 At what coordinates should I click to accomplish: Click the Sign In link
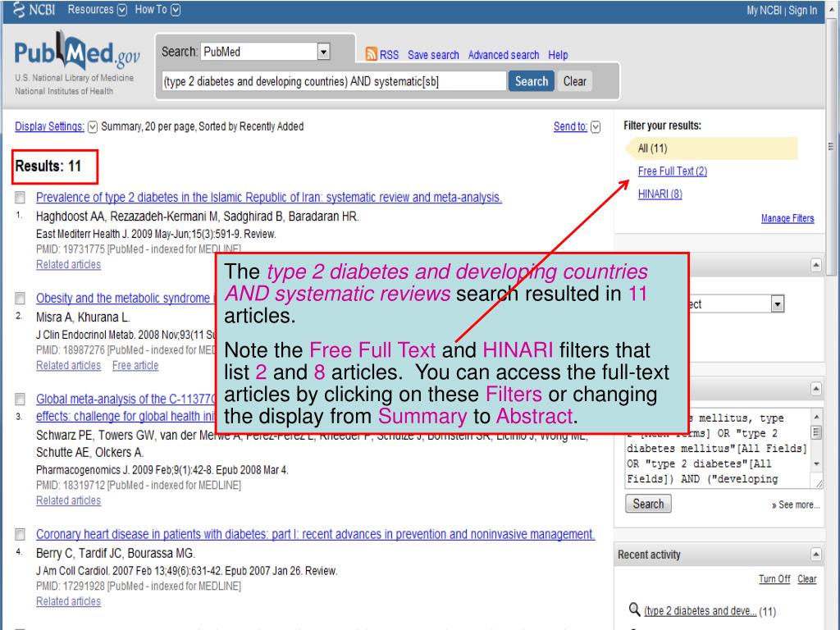802,10
